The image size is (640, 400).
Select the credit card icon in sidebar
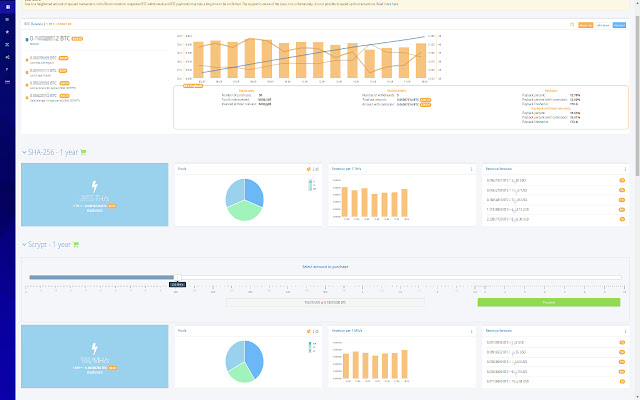point(7,82)
